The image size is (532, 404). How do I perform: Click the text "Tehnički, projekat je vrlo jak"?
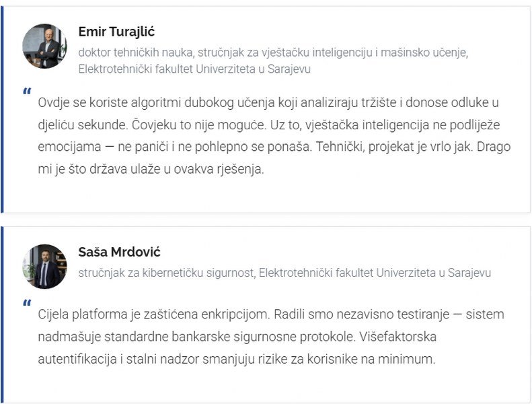tap(393, 147)
